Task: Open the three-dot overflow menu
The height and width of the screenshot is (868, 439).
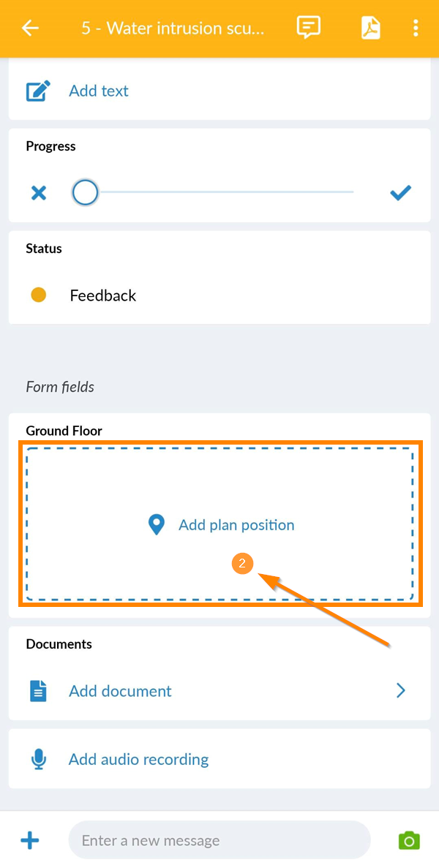Action: 416,29
